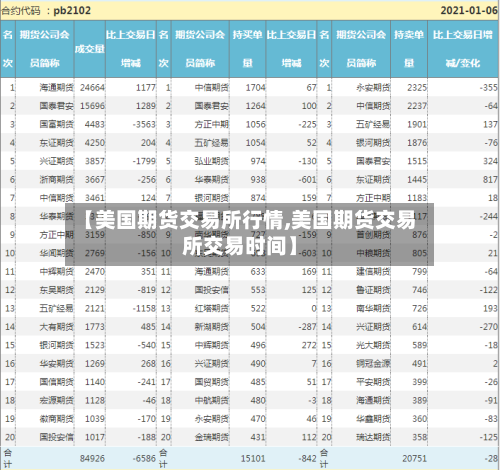Screen dimensions: 500x470
Task: Select 华安期货 company name
Action: [x=56, y=363]
